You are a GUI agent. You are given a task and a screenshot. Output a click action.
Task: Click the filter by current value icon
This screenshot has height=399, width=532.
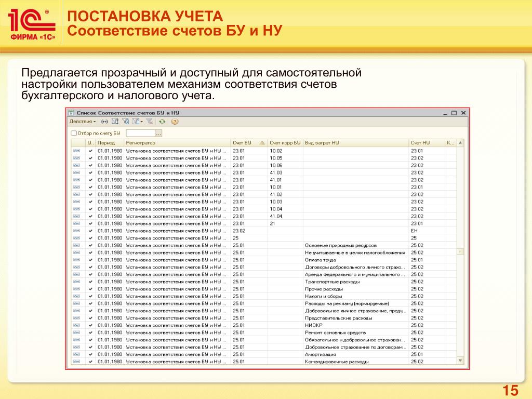126,122
